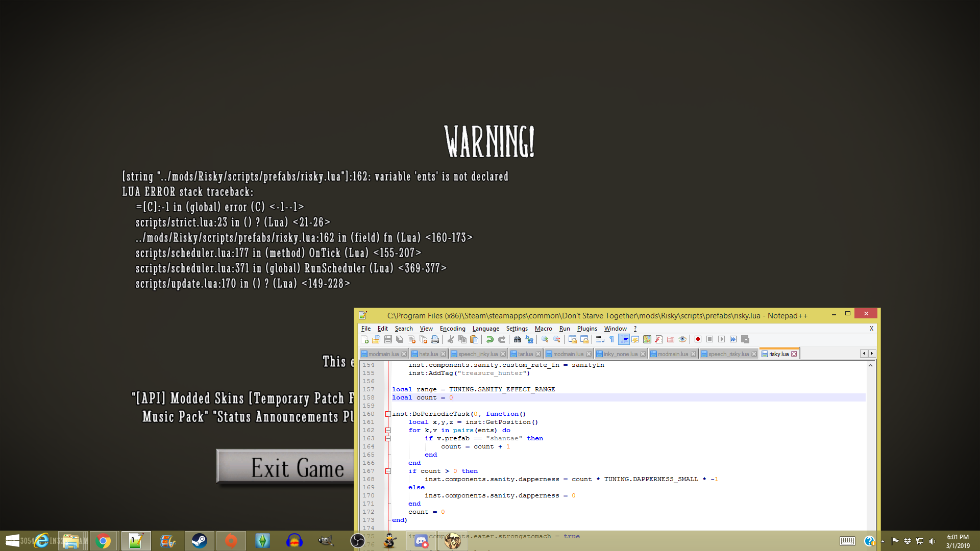Click the Save file toolbar icon
The width and height of the screenshot is (980, 551).
coord(388,339)
